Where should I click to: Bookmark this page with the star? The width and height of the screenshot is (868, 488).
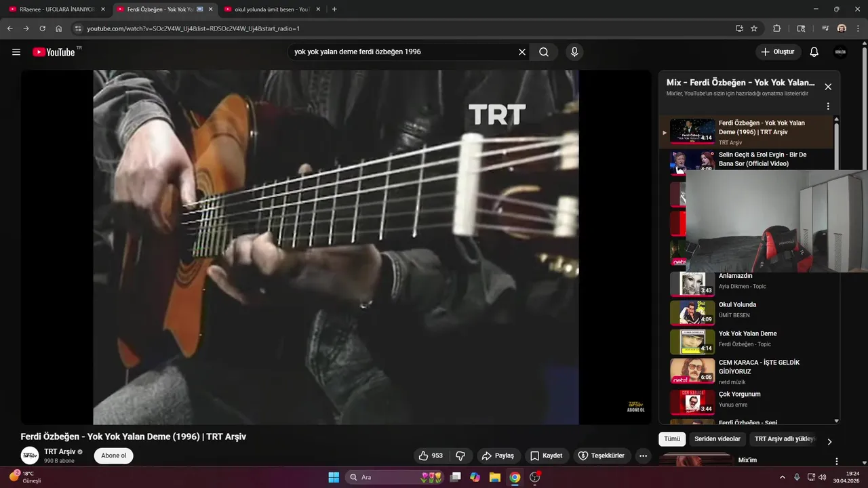coord(754,28)
